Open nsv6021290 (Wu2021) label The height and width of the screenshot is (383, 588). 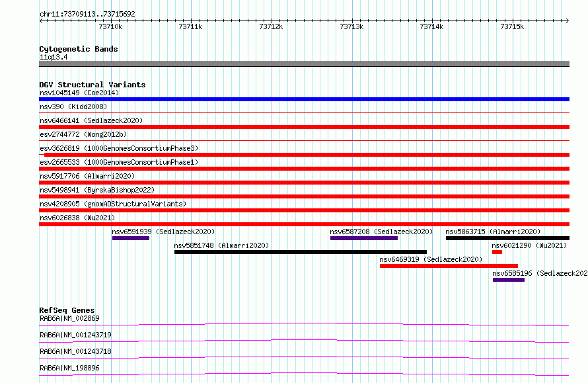pyautogui.click(x=529, y=245)
